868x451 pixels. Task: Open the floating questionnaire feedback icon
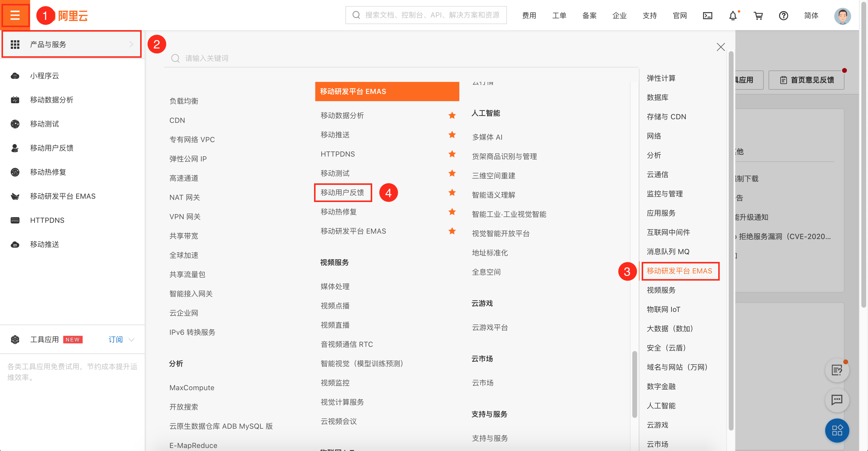coord(837,370)
